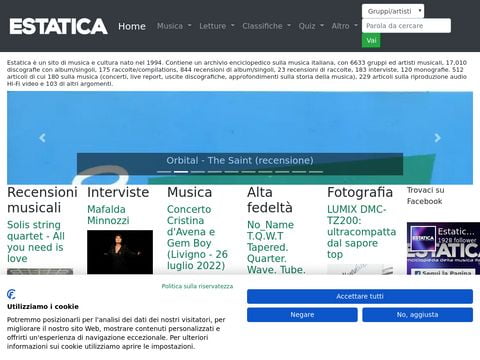Click 'No, aggiusta' cookie button
Image resolution: width=480 pixels, height=360 pixels.
pos(417,315)
